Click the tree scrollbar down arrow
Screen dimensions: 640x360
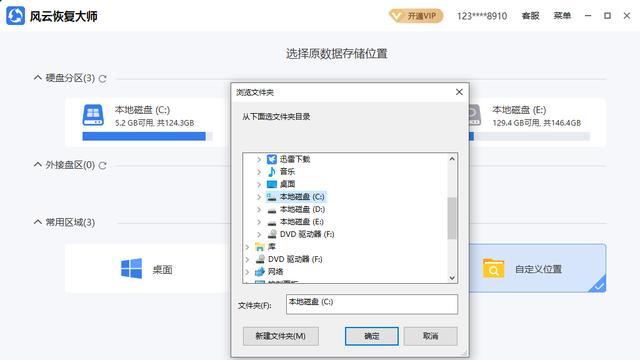tap(452, 278)
